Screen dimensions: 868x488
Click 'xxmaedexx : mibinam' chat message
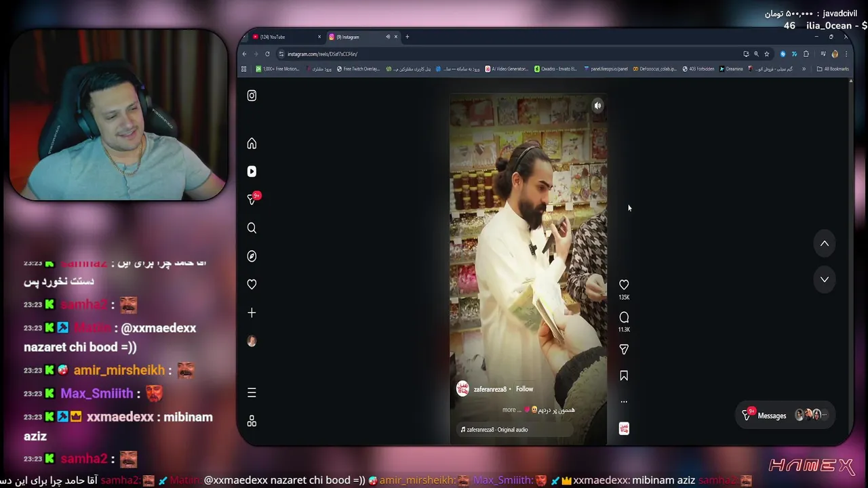(x=118, y=426)
